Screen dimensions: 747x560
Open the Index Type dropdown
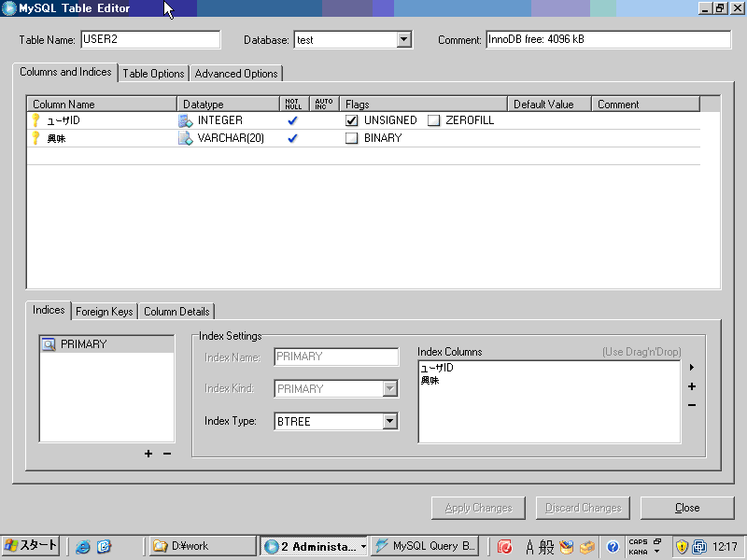point(389,421)
